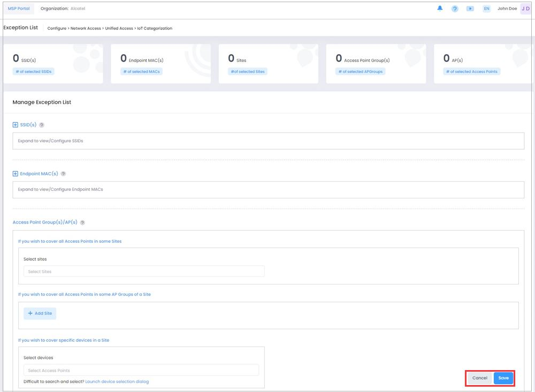Save the exception list
Image resolution: width=535 pixels, height=392 pixels.
pos(503,378)
